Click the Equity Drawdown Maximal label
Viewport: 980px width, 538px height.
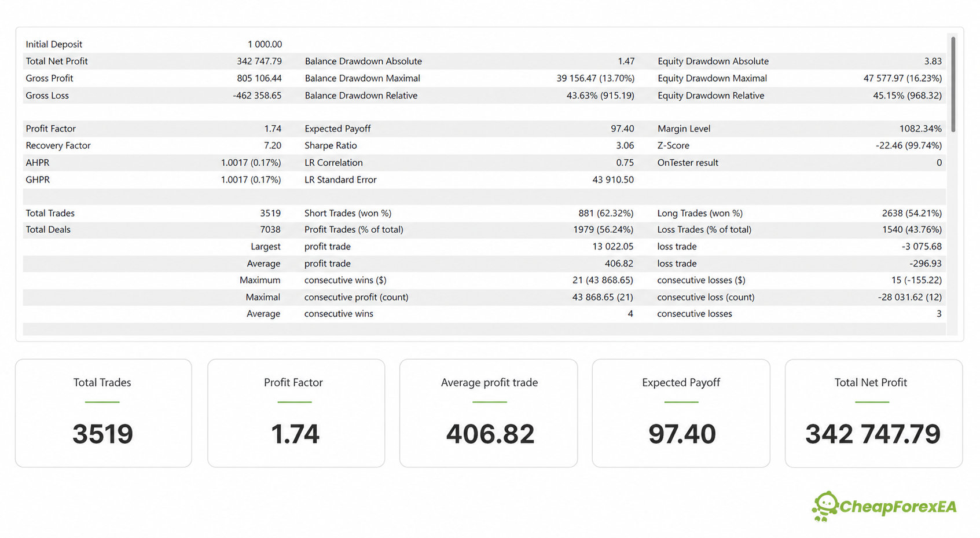[x=712, y=78]
